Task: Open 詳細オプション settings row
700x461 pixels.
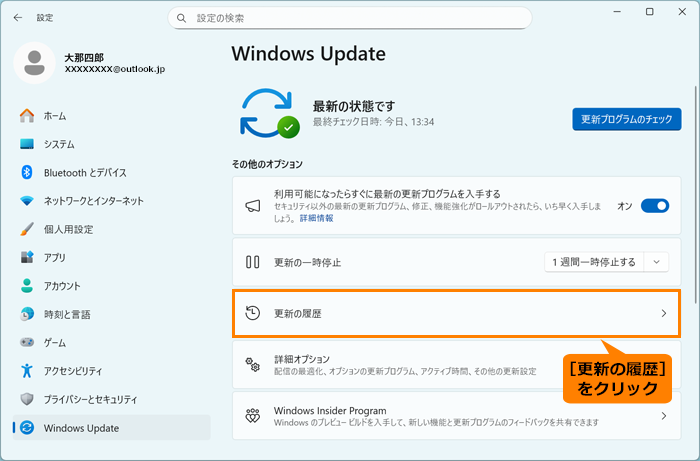Action: click(400, 365)
